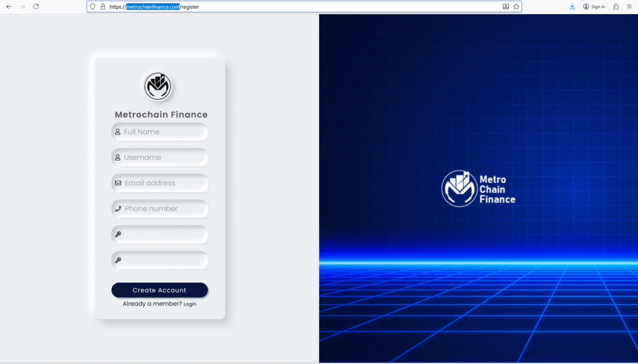Reload the current page
The image size is (638, 364).
36,6
